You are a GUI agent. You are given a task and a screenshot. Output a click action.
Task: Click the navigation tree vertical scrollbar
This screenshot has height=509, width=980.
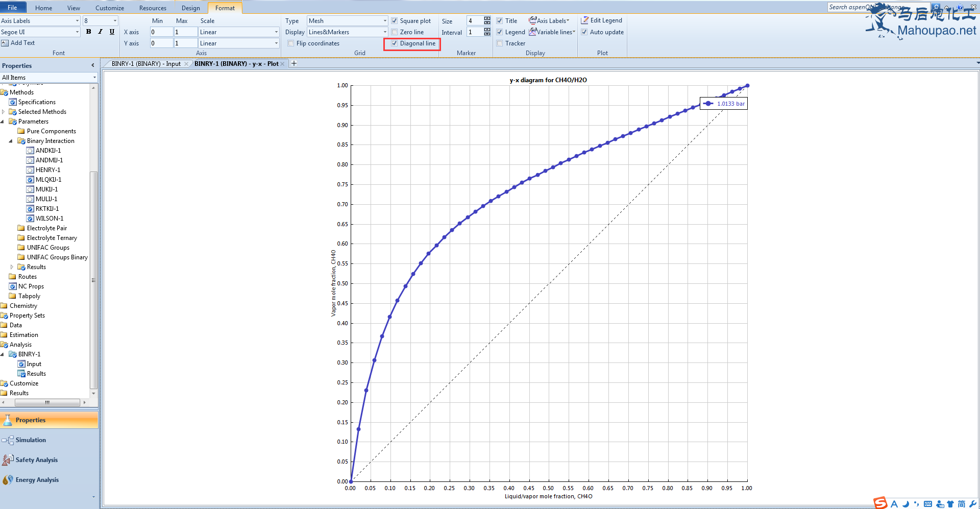click(x=93, y=280)
